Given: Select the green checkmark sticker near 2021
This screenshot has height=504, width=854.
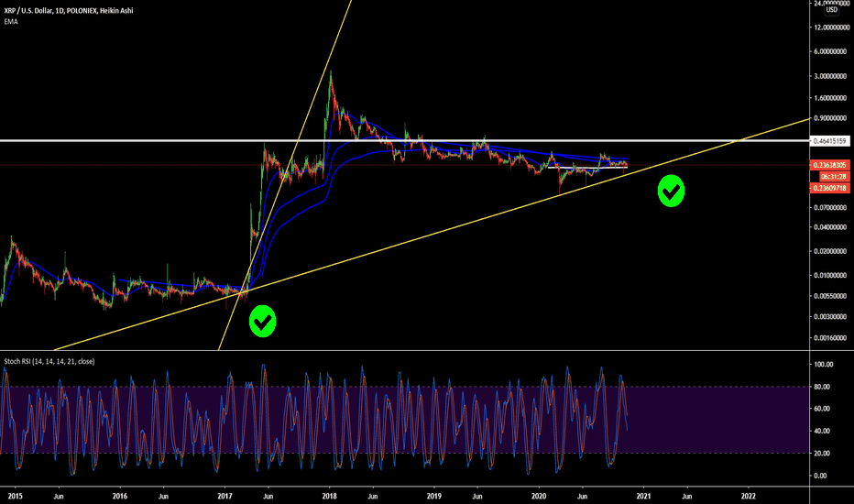Looking at the screenshot, I should click(671, 191).
